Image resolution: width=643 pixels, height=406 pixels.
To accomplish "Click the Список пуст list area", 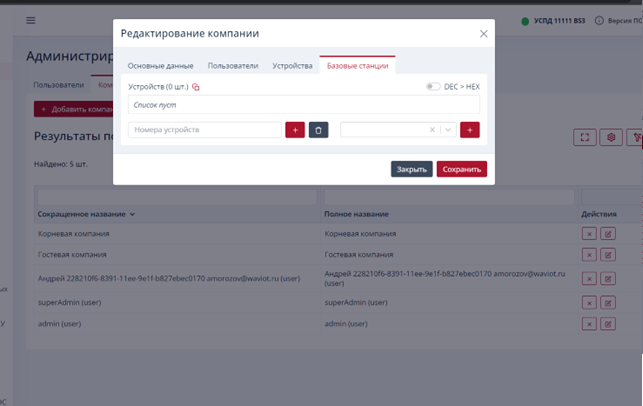I will point(304,105).
